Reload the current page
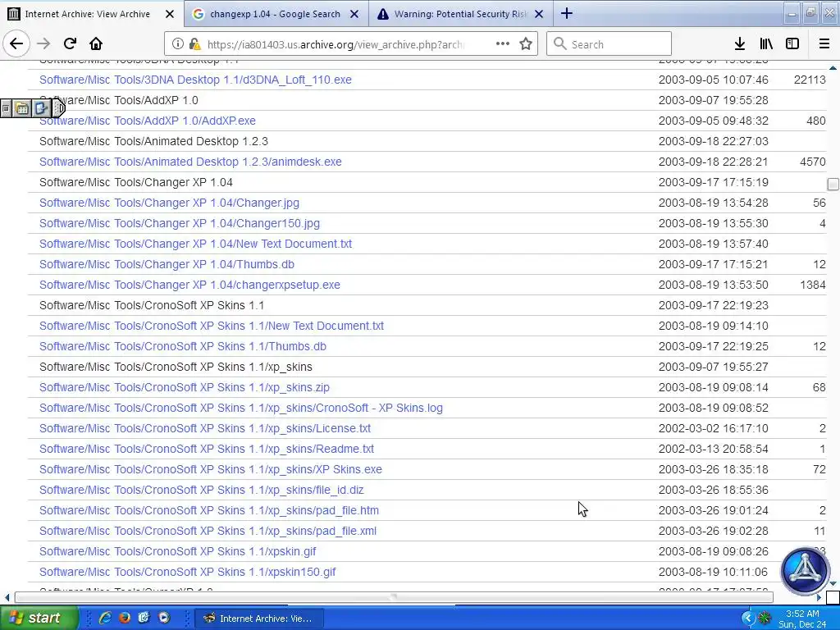The height and width of the screenshot is (630, 840). pos(70,44)
